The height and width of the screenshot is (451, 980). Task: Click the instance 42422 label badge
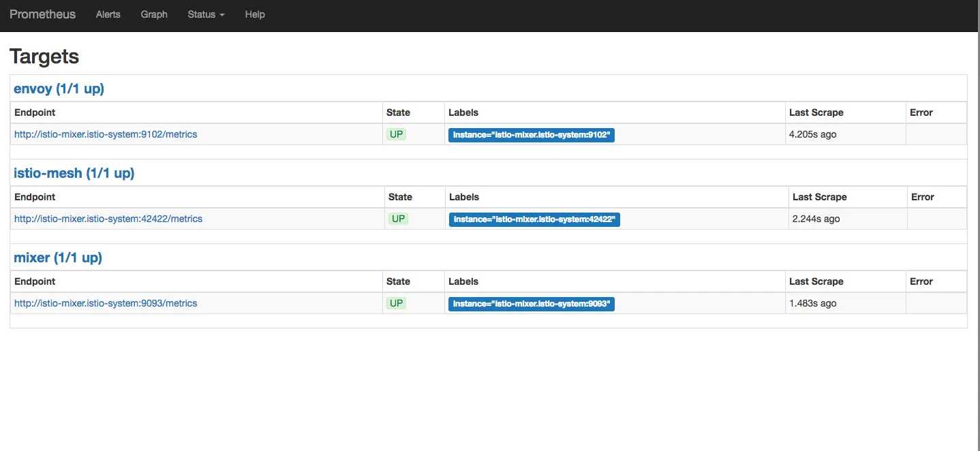(534, 219)
